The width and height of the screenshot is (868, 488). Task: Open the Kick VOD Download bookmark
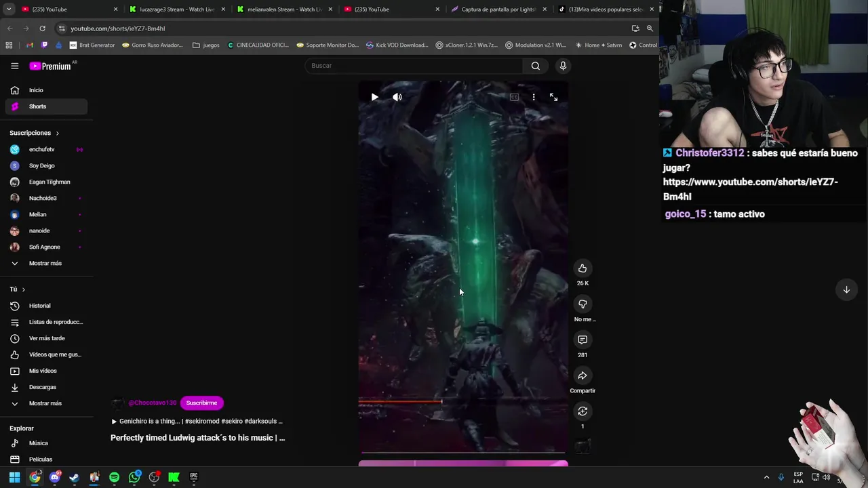point(397,45)
